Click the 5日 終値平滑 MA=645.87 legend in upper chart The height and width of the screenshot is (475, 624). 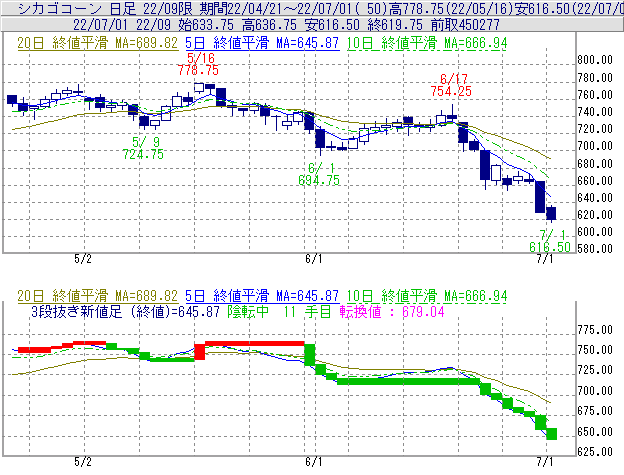[x=262, y=43]
